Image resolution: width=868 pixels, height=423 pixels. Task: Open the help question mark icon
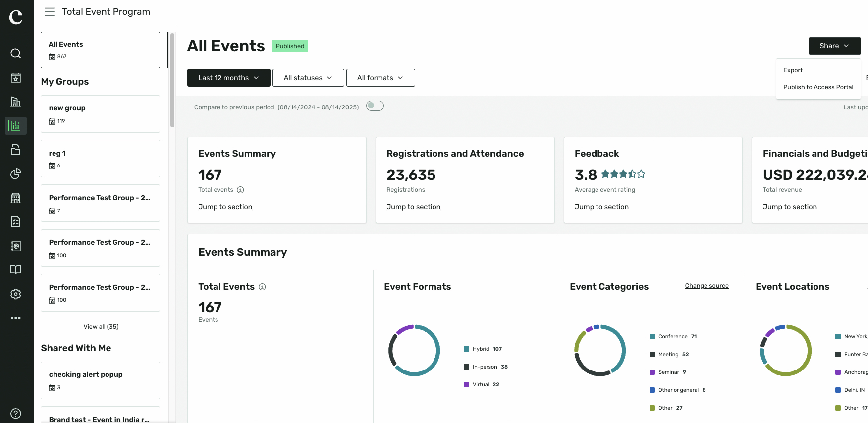[x=16, y=413]
